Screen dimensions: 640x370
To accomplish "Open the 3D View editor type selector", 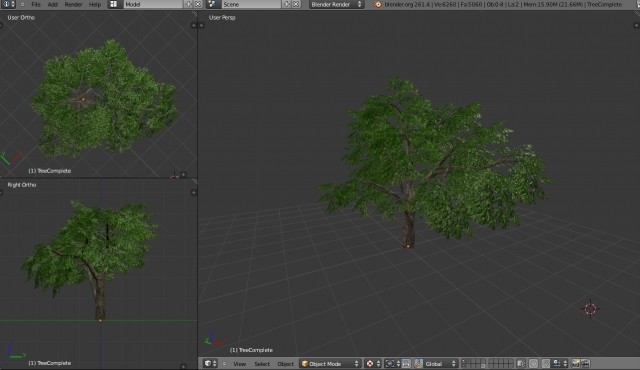I will pos(210,363).
